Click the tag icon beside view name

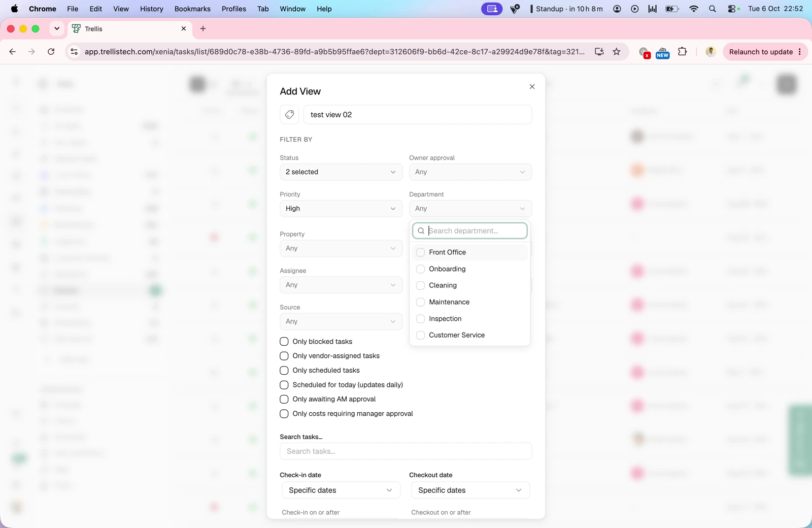289,115
